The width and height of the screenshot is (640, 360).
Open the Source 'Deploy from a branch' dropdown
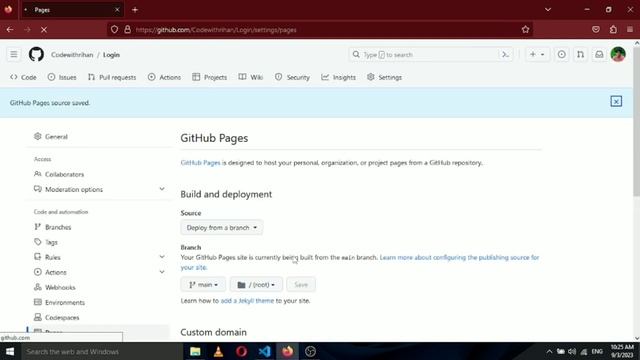coord(222,227)
